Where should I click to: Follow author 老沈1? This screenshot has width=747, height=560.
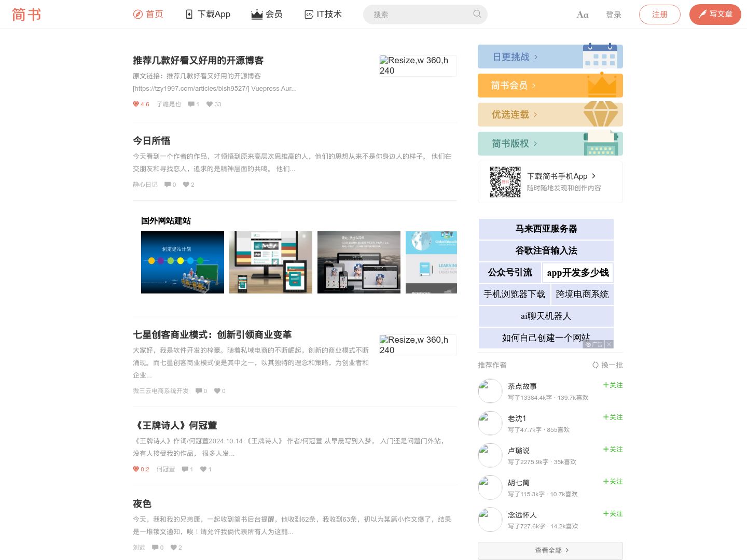click(613, 417)
